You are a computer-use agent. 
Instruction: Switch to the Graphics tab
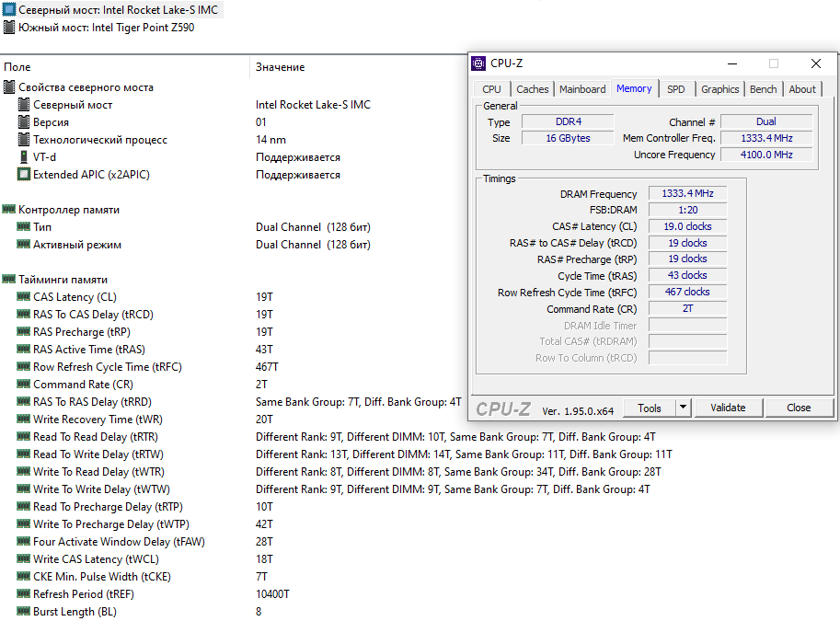click(x=720, y=89)
